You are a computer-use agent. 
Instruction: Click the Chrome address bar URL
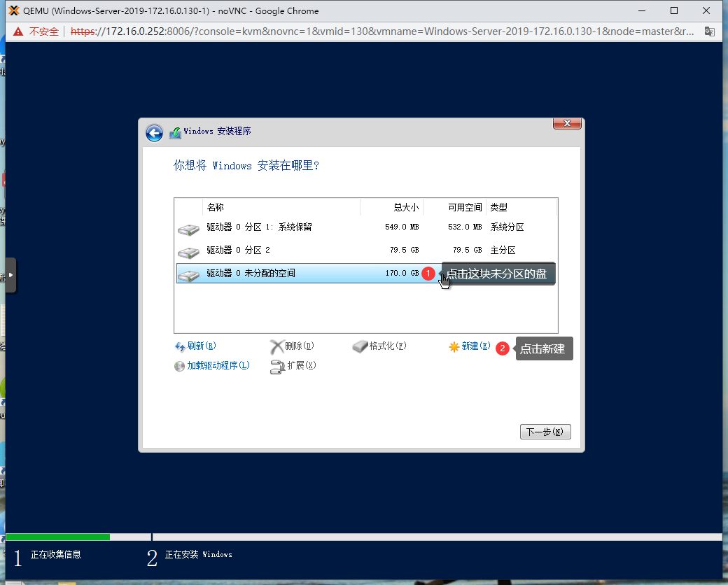(381, 31)
